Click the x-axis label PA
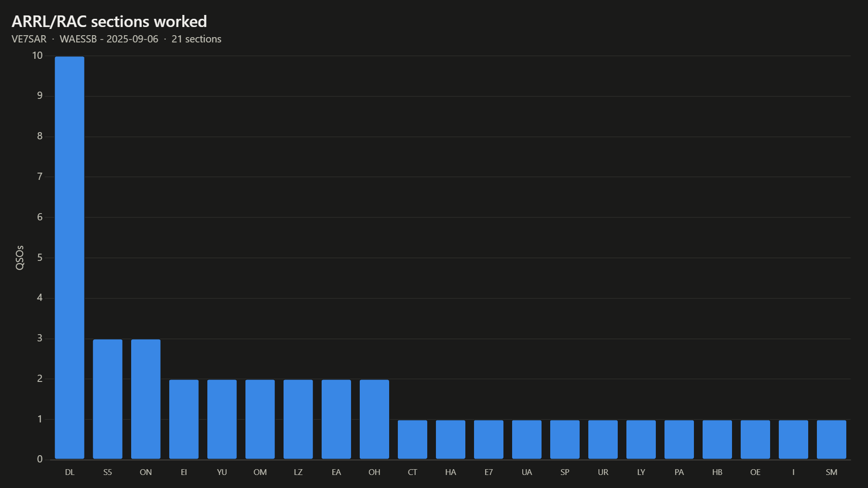The height and width of the screenshot is (488, 868). point(679,472)
